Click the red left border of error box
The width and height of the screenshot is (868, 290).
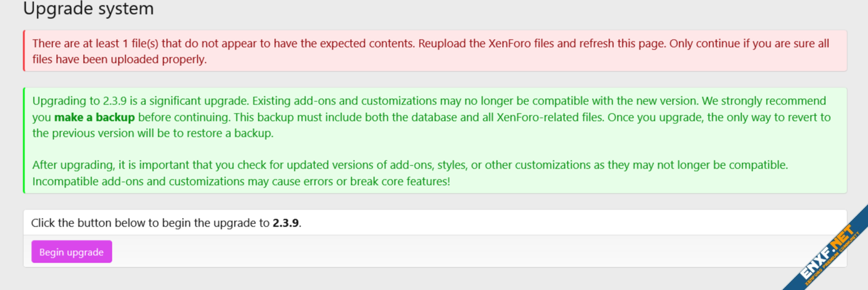coord(24,51)
